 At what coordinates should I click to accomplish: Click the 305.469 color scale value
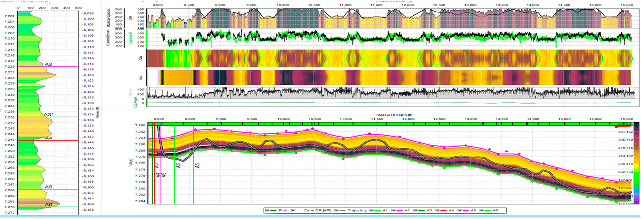click(625, 140)
